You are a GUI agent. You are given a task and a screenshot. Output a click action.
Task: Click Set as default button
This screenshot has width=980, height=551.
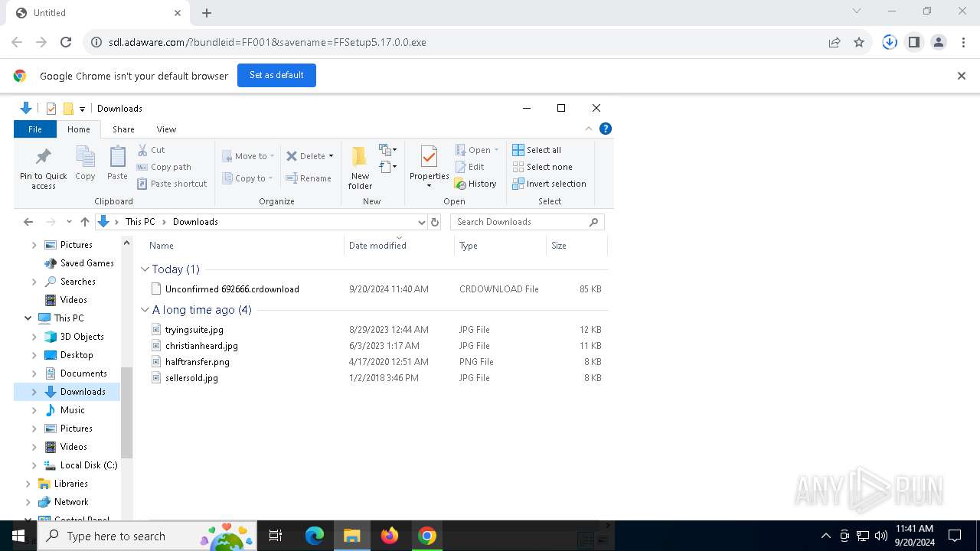point(276,75)
